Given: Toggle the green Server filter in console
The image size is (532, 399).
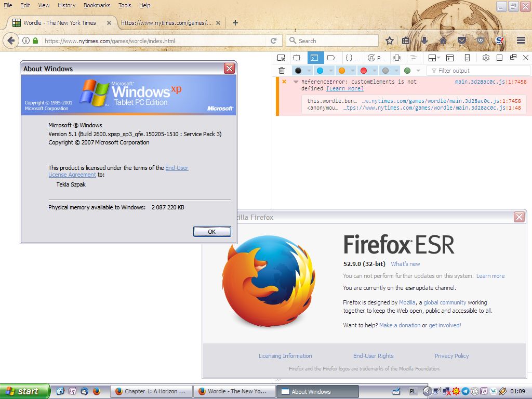Looking at the screenshot, I should tap(407, 71).
